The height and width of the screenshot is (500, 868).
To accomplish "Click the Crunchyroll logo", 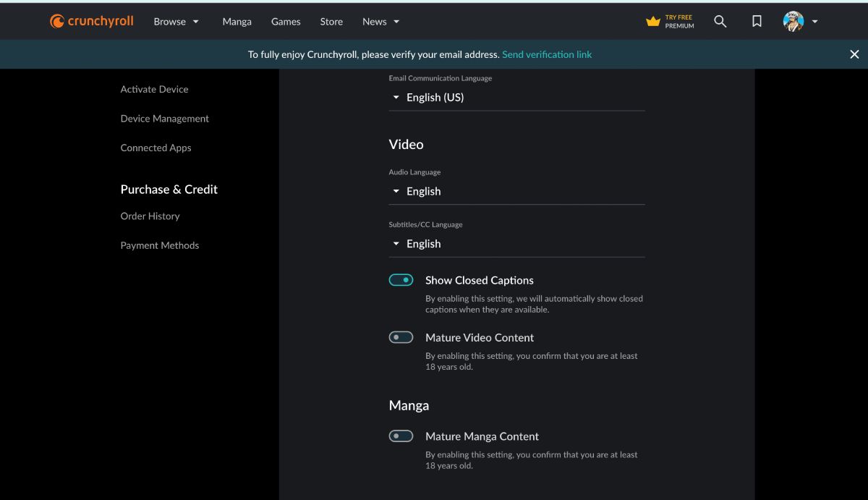I will pos(92,22).
